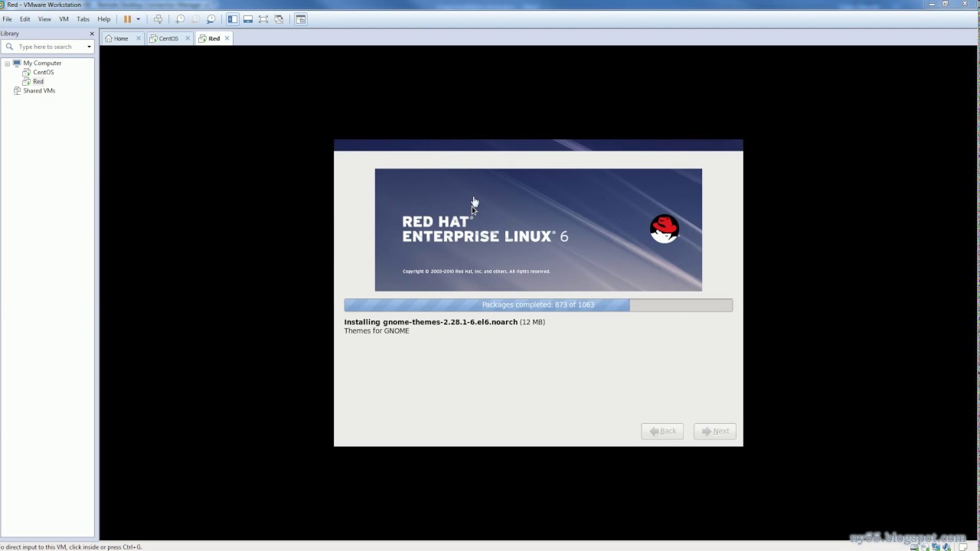Open the VM menu

64,19
